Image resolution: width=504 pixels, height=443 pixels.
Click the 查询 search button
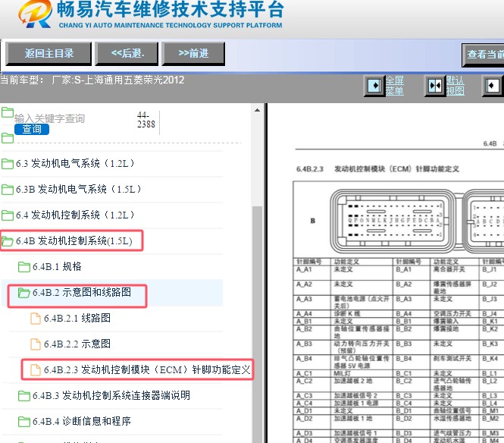(32, 129)
